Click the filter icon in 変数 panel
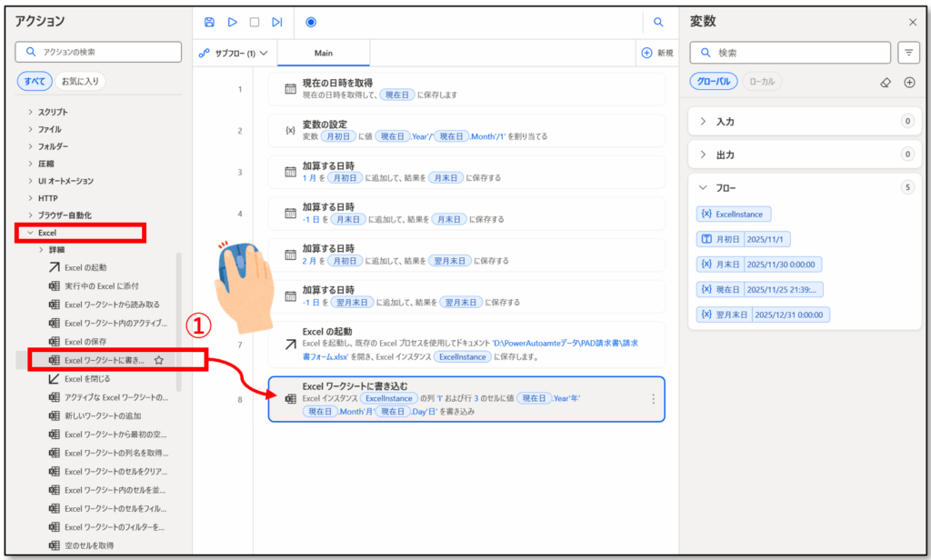Image resolution: width=931 pixels, height=560 pixels. 908,53
